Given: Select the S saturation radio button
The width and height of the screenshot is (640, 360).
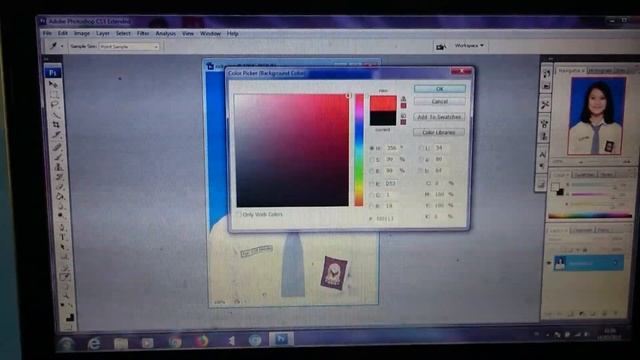Looking at the screenshot, I should pos(371,160).
